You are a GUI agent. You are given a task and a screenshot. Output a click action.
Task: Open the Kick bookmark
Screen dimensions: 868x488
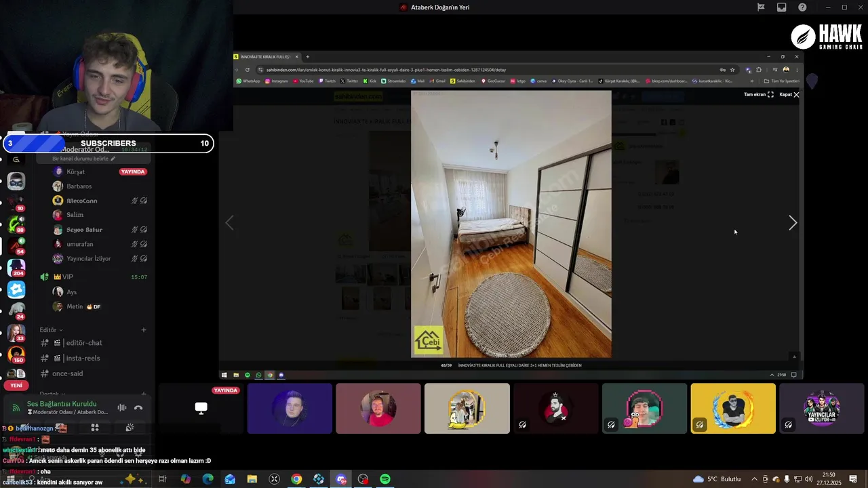point(370,81)
